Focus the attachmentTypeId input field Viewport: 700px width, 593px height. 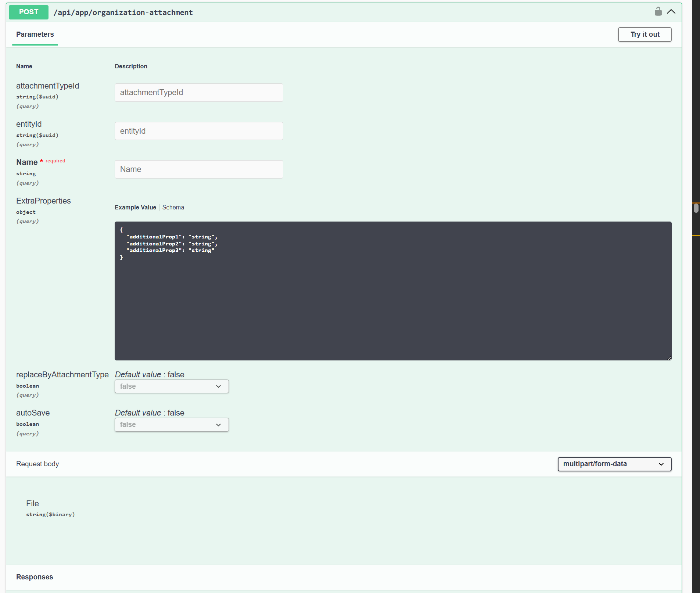(x=199, y=93)
